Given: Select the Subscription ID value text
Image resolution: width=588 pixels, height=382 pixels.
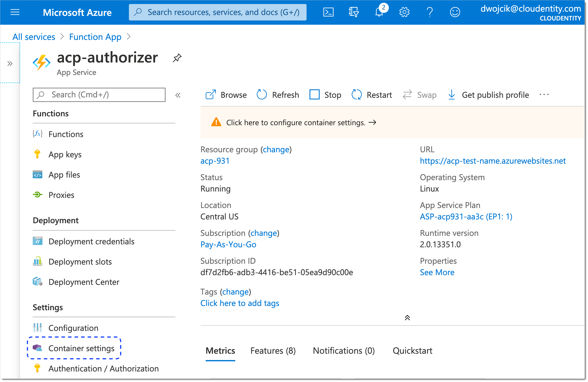Looking at the screenshot, I should [x=277, y=272].
